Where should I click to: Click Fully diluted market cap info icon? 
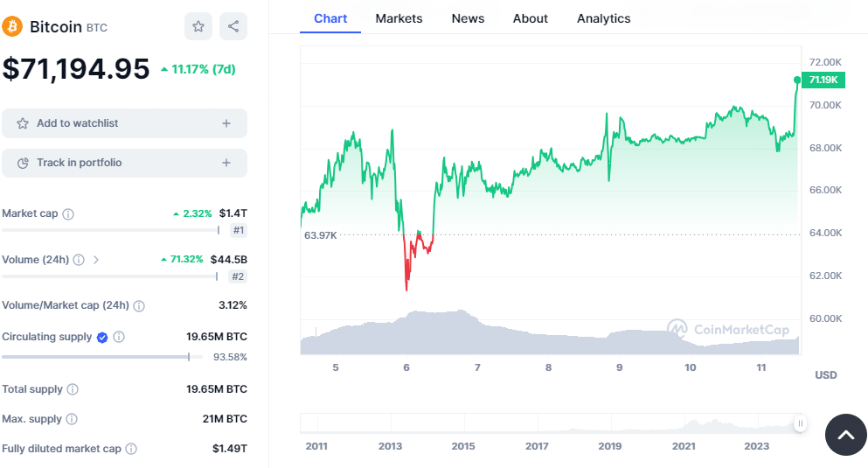[131, 449]
